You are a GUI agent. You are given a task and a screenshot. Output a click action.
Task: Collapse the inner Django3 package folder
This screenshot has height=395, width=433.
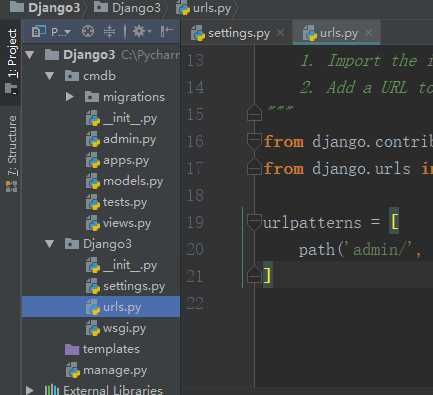pyautogui.click(x=50, y=244)
